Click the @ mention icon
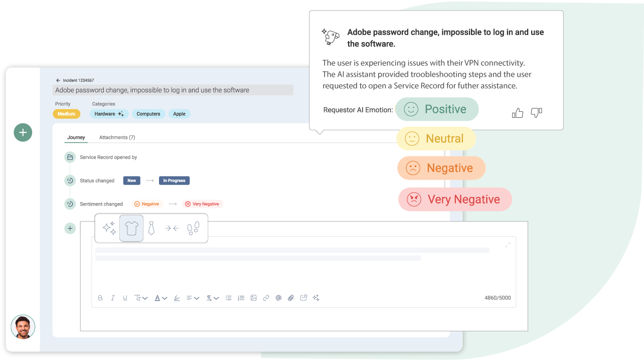The width and height of the screenshot is (644, 361). (278, 298)
